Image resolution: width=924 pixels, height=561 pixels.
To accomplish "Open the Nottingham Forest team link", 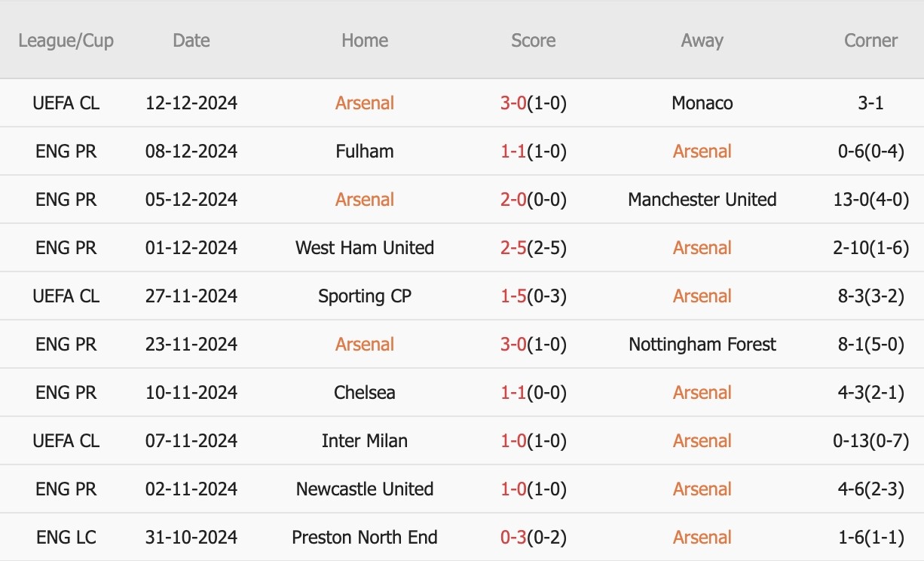I will [702, 344].
